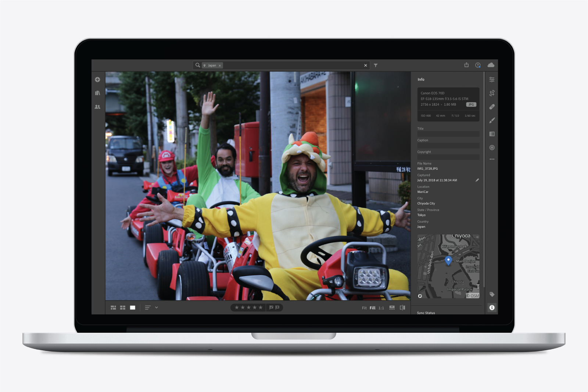588x392 pixels.
Task: Edit capture date with pencil icon
Action: tap(477, 180)
